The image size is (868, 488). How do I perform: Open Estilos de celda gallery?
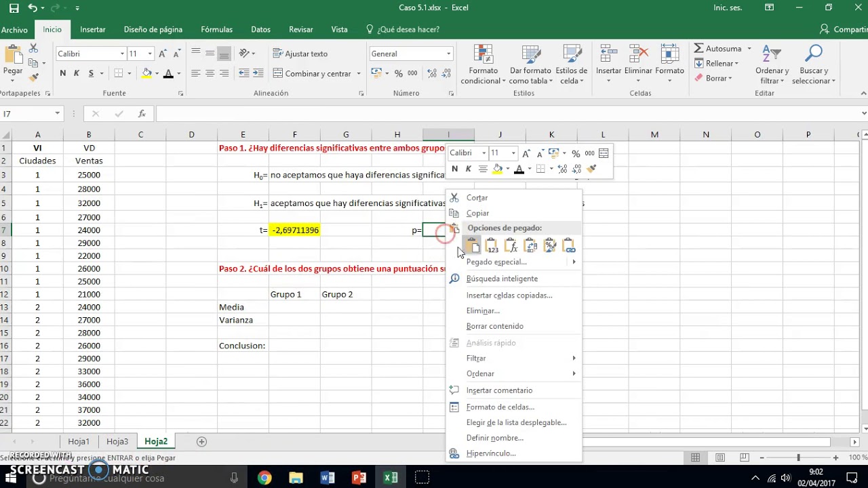(572, 65)
